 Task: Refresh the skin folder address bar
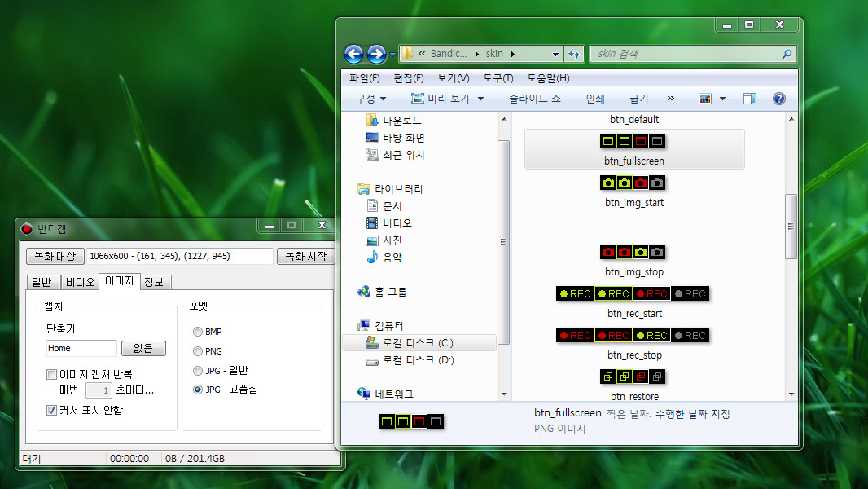[x=574, y=54]
